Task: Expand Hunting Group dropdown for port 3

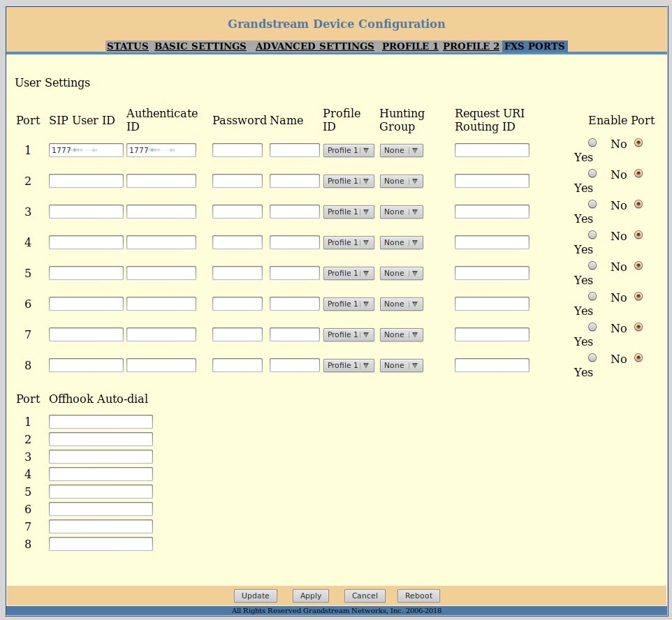Action: click(x=401, y=212)
